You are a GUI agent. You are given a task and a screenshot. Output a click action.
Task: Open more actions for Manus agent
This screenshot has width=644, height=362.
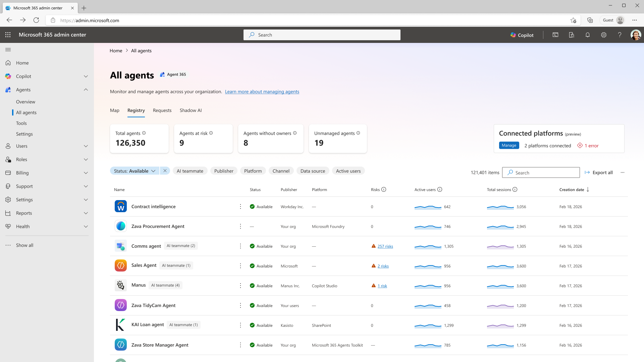tap(240, 286)
